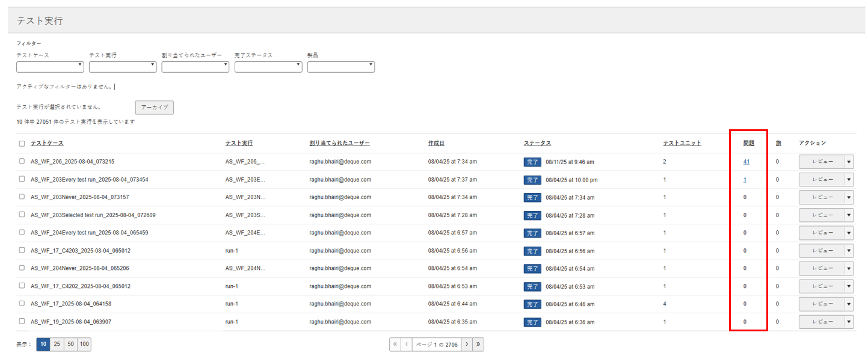868x356 pixels.
Task: Go to next page arrow in pagination
Action: click(x=467, y=344)
